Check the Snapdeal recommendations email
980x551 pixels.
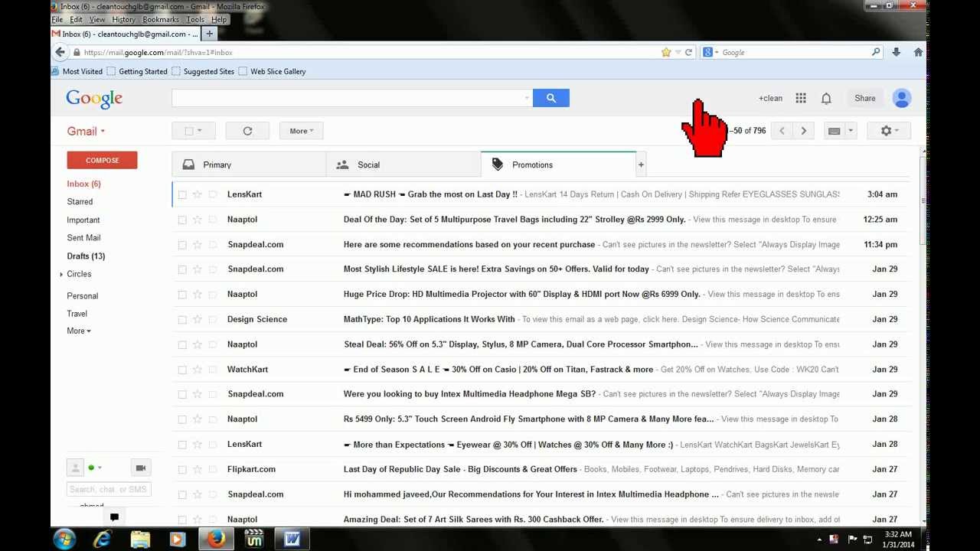click(x=182, y=245)
